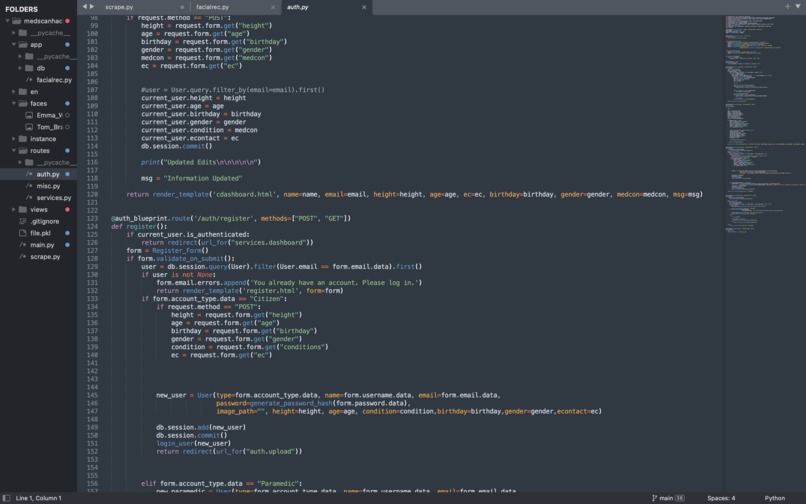Image resolution: width=806 pixels, height=504 pixels.
Task: Click the main branch status item
Action: pyautogui.click(x=666, y=498)
